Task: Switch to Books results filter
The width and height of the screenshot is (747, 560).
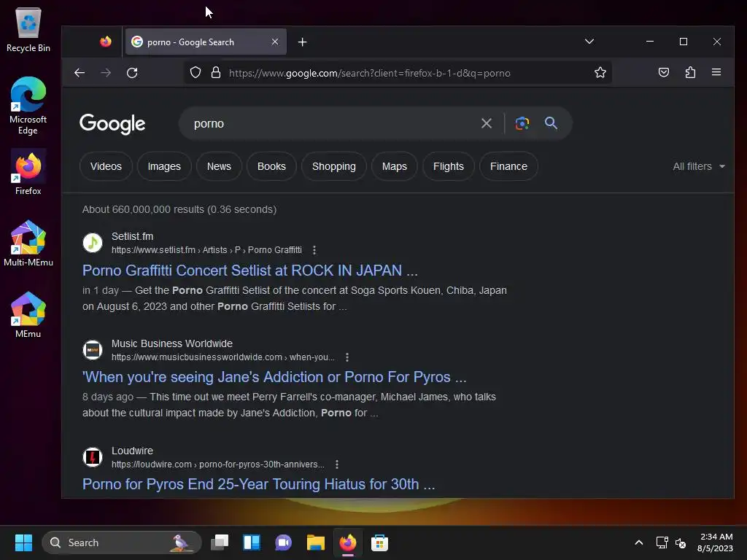Action: [271, 167]
